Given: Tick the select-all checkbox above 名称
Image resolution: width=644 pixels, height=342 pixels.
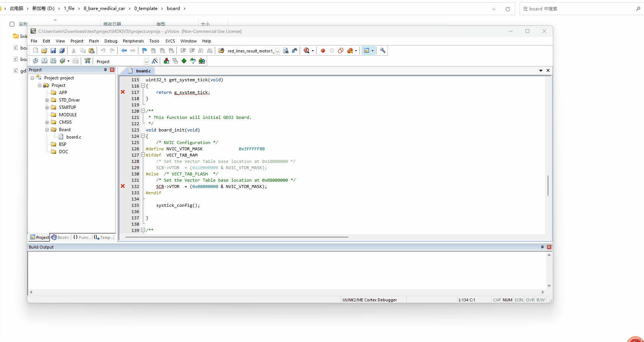Looking at the screenshot, I should [12, 24].
